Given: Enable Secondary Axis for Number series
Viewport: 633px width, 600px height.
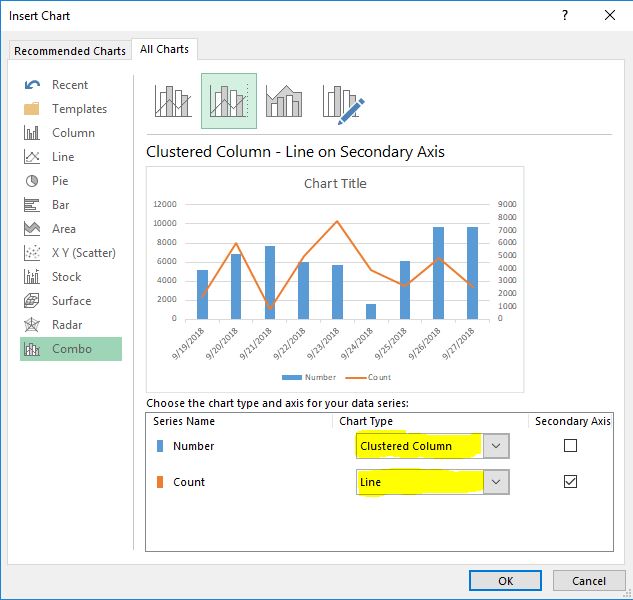Looking at the screenshot, I should tap(570, 446).
